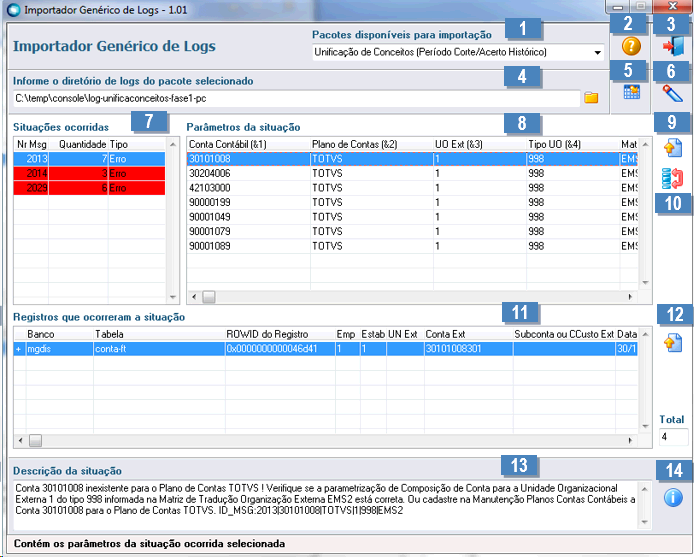The height and width of the screenshot is (557, 694).
Task: Export records with the arrow-page icon above Total
Action: 673,343
